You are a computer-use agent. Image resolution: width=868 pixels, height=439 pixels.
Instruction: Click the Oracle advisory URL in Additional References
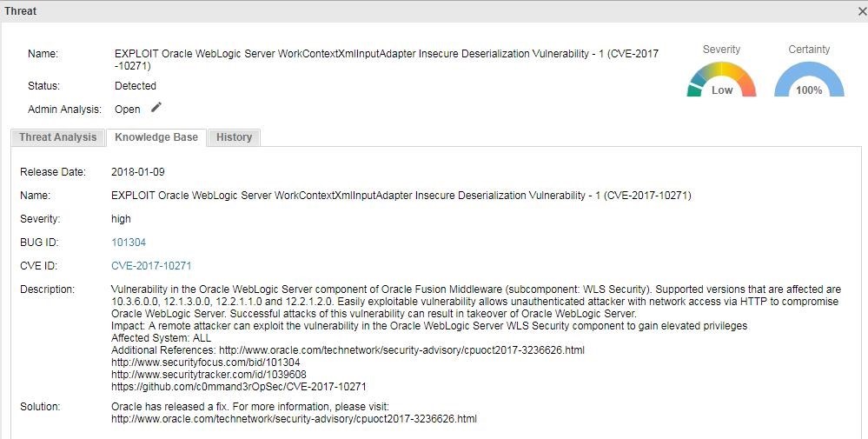(x=401, y=349)
